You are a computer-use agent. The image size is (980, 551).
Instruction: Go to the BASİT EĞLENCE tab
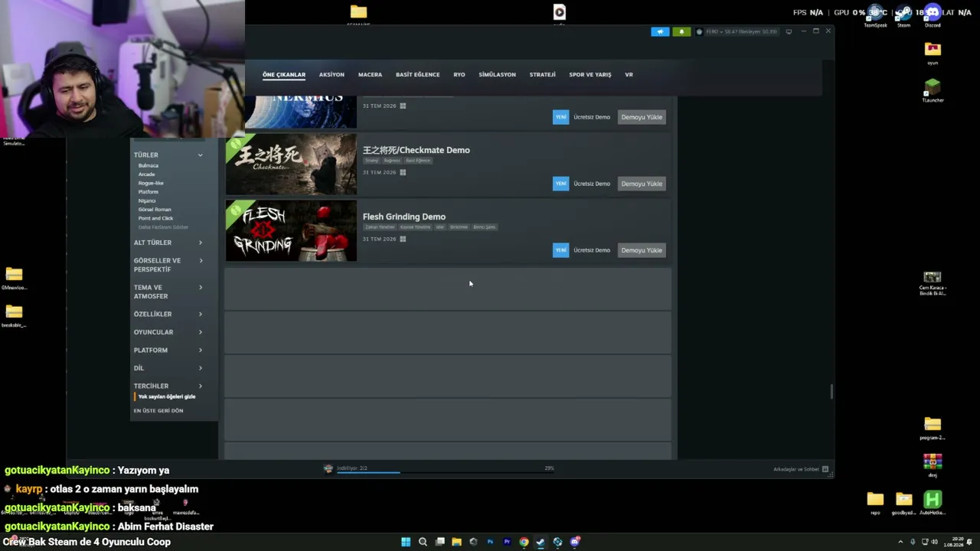[x=417, y=75]
